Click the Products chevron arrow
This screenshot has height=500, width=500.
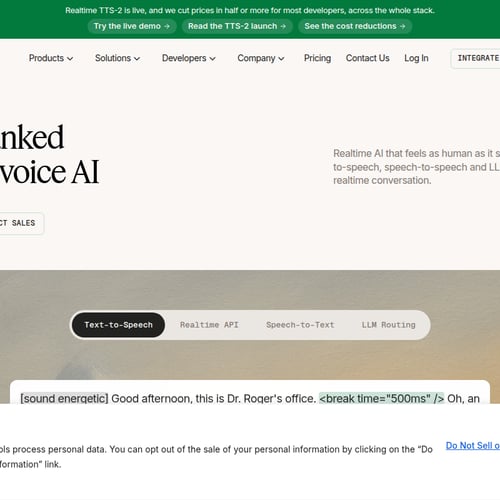(x=70, y=59)
